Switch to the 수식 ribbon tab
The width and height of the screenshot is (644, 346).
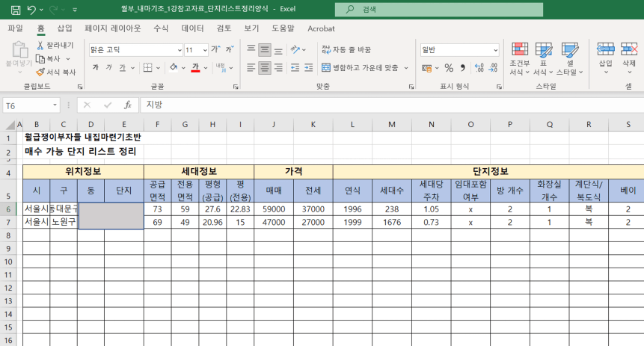pyautogui.click(x=161, y=28)
